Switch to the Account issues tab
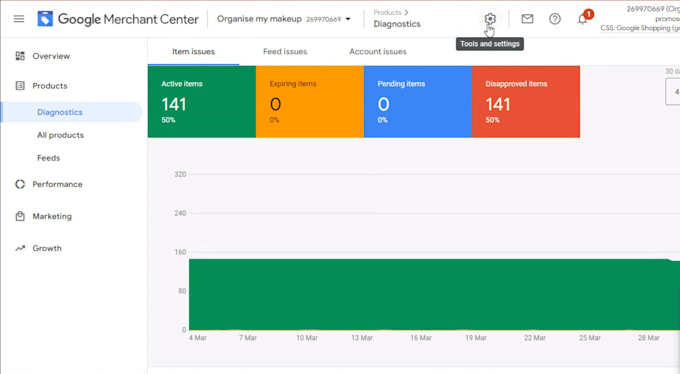Screen dimensions: 680x374 (378, 52)
